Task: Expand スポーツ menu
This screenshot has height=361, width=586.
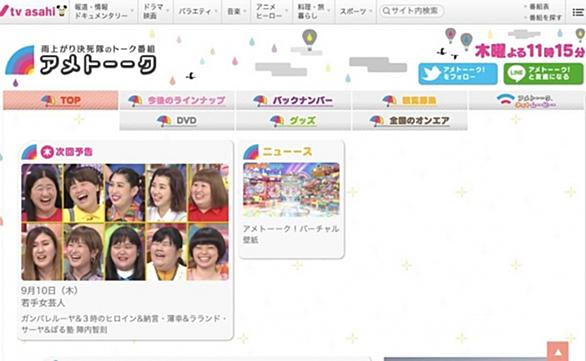Action: [356, 12]
